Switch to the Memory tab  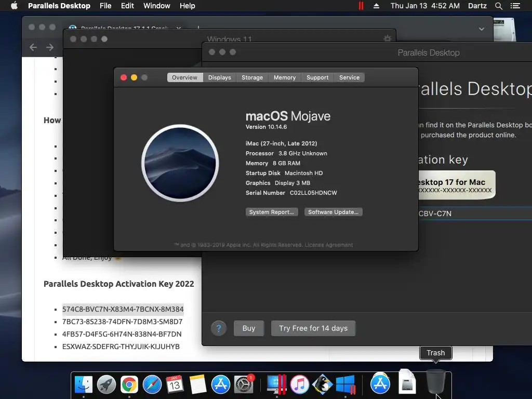click(285, 77)
